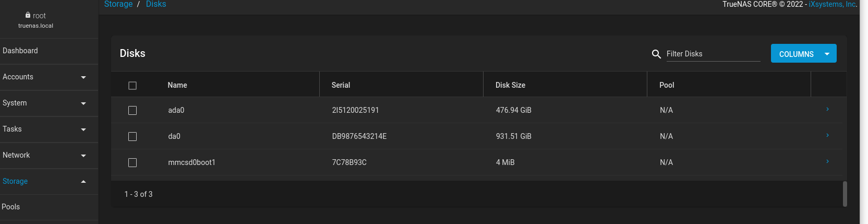Collapse the Storage sidebar section
This screenshot has width=868, height=224.
83,182
